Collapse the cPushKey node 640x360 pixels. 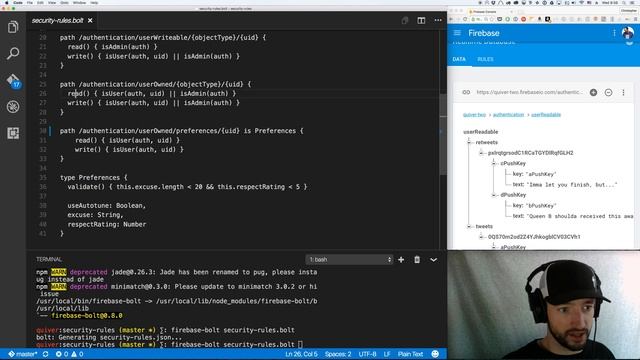pyautogui.click(x=494, y=164)
